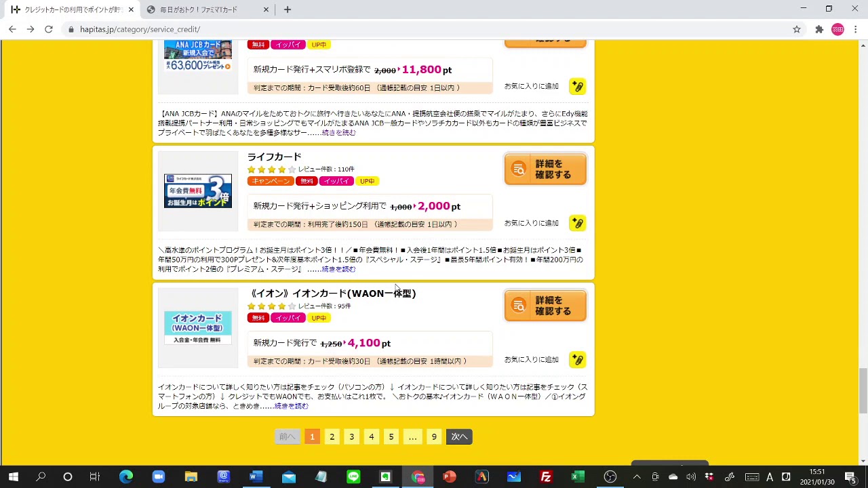Open the イオンカード(WAON一体型) title link

(332, 293)
